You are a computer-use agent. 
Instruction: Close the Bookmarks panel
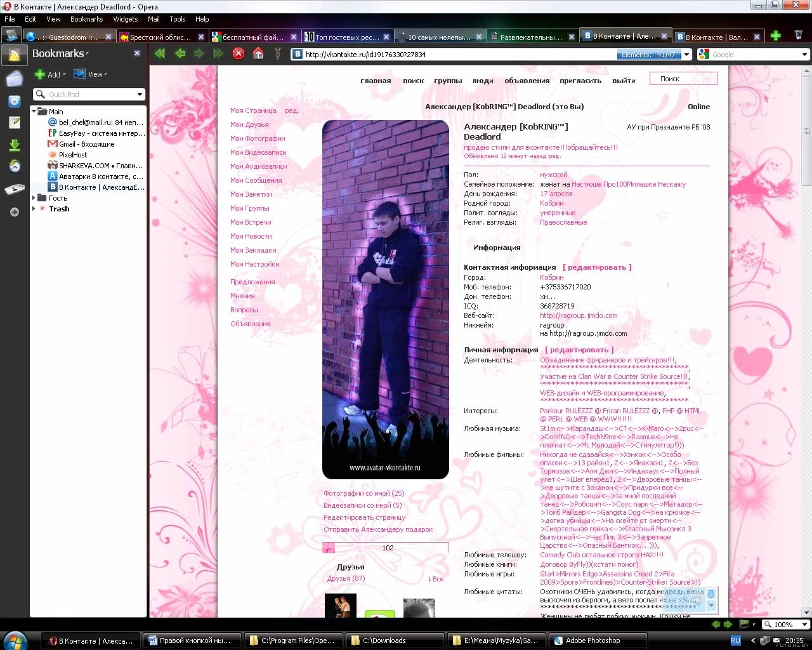click(137, 53)
